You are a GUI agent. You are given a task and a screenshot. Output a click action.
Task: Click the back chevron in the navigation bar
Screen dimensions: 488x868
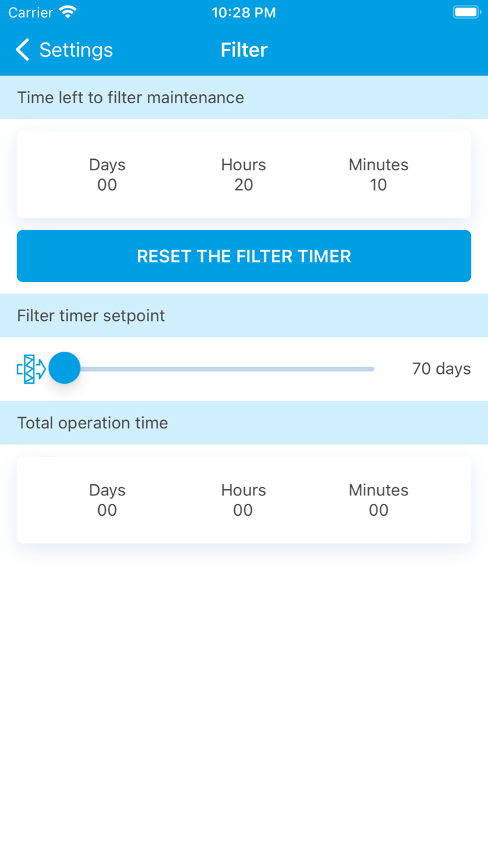tap(22, 50)
